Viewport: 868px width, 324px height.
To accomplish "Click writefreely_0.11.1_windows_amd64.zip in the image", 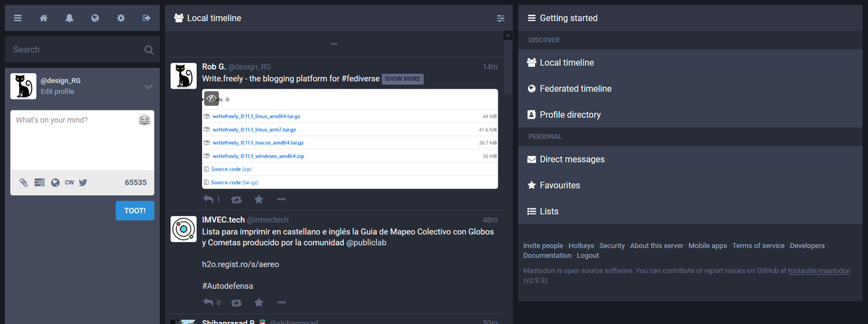I will [258, 156].
